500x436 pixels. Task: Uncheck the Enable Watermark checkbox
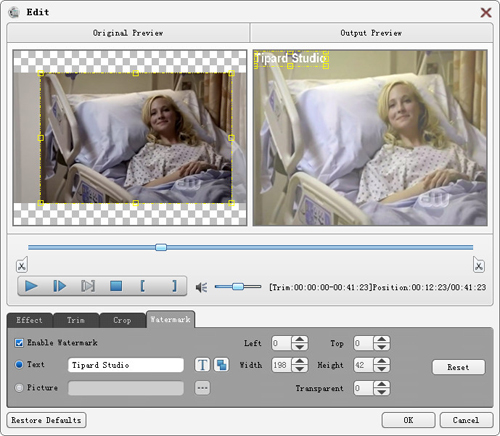19,343
